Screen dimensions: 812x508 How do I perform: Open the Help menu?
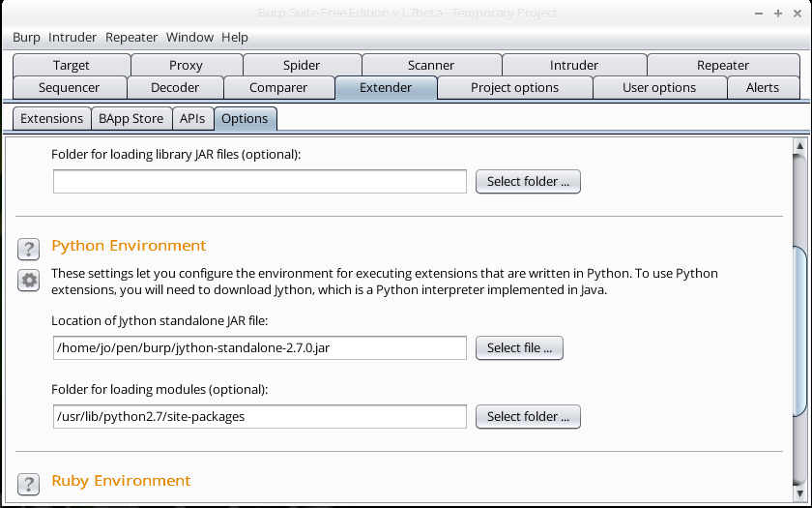point(235,37)
